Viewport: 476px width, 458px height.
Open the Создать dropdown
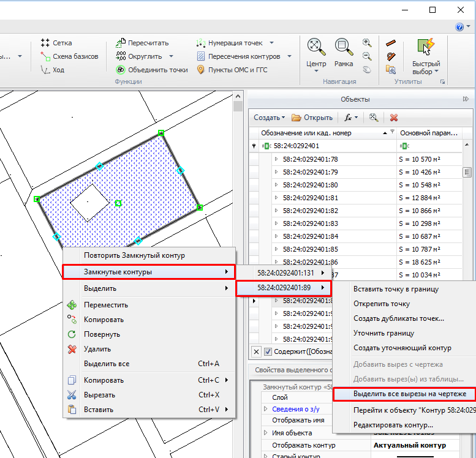[x=270, y=118]
